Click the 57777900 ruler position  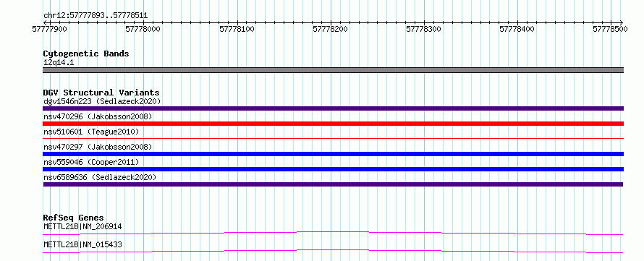[50, 29]
